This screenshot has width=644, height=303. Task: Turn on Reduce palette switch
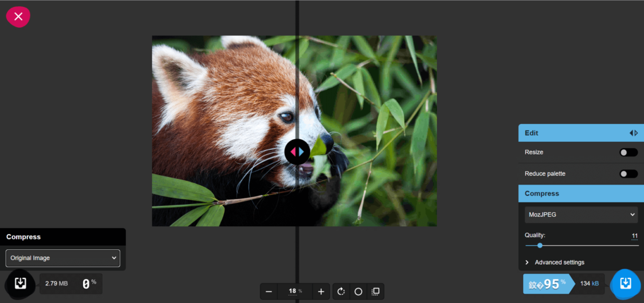pos(628,174)
